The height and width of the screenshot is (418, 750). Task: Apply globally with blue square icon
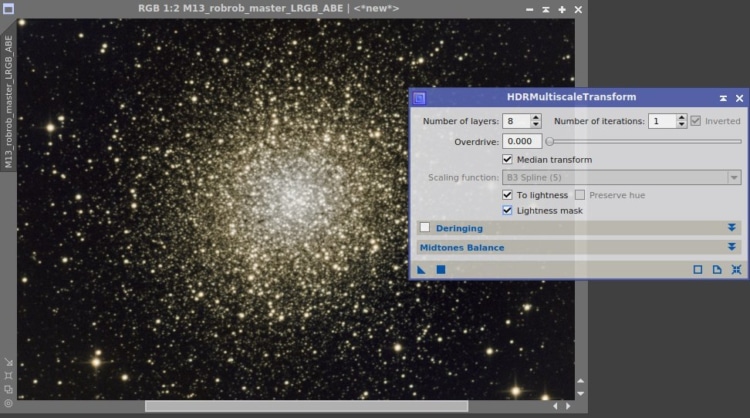[441, 270]
